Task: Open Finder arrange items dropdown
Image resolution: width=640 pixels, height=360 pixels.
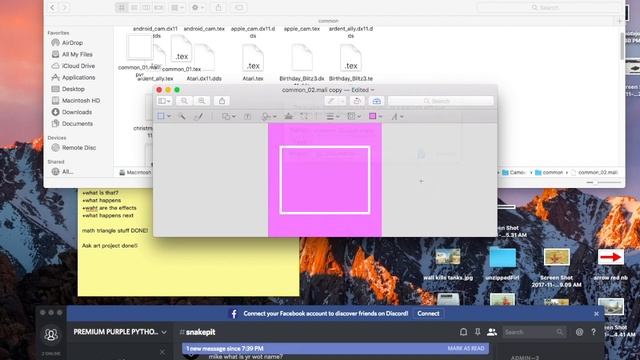Action: pos(177,7)
